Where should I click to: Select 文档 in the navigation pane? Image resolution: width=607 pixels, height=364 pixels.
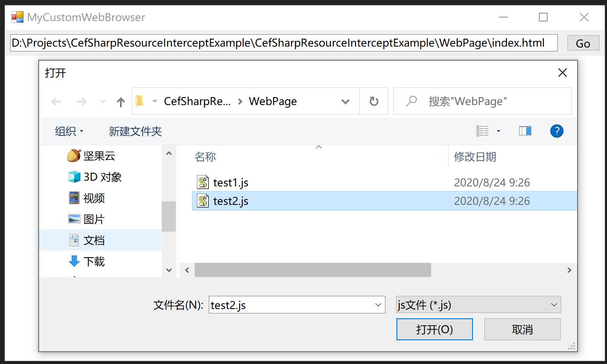point(100,240)
